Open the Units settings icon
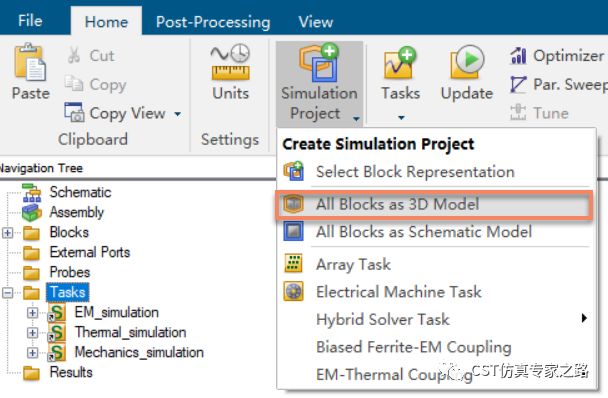 point(230,62)
